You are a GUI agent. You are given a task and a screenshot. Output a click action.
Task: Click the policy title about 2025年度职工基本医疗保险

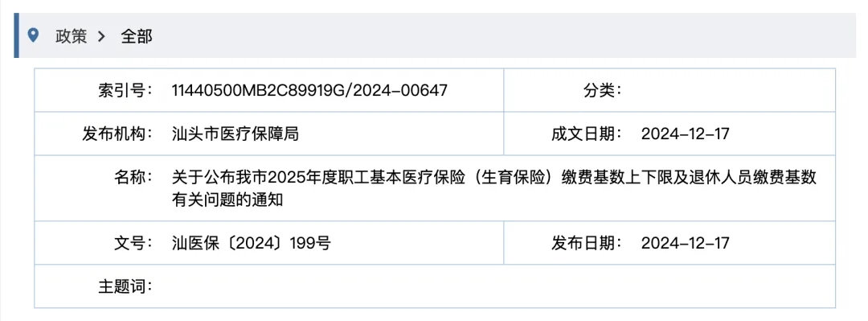point(493,178)
